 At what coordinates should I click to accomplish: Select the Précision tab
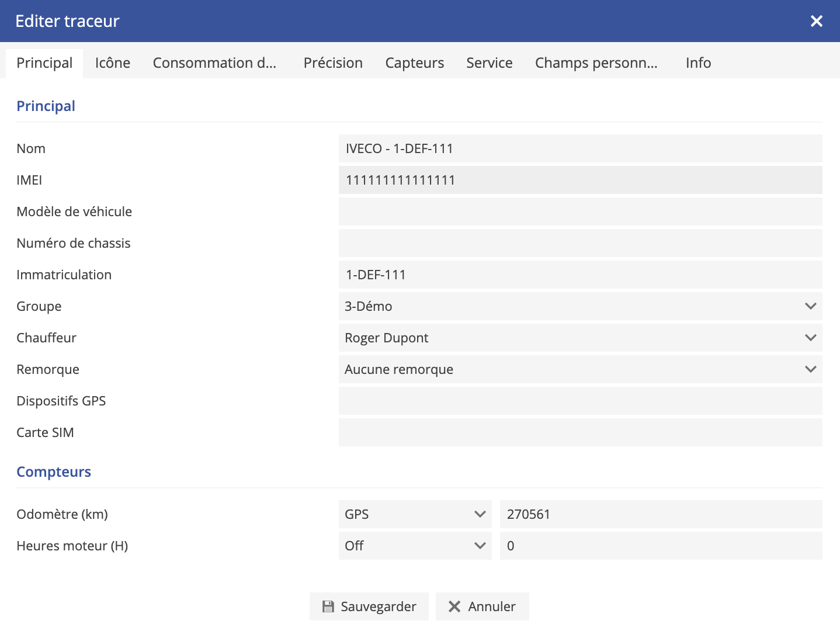(x=333, y=63)
